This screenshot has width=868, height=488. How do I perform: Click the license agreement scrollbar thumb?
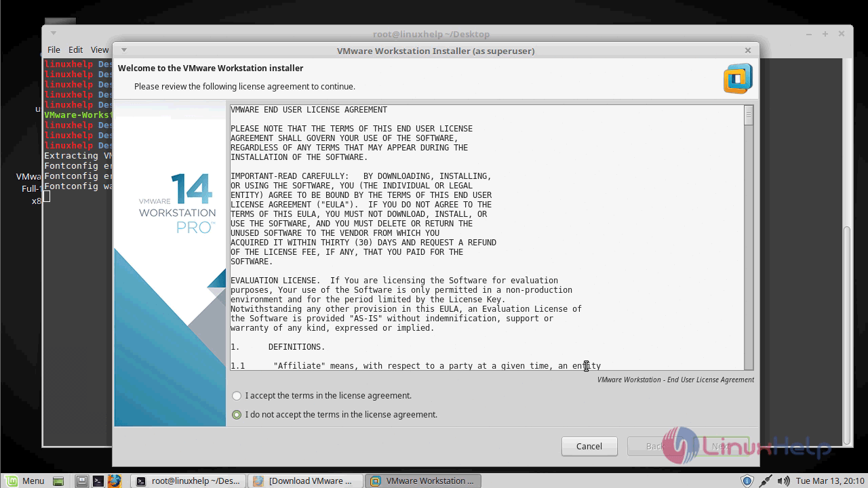tap(749, 115)
